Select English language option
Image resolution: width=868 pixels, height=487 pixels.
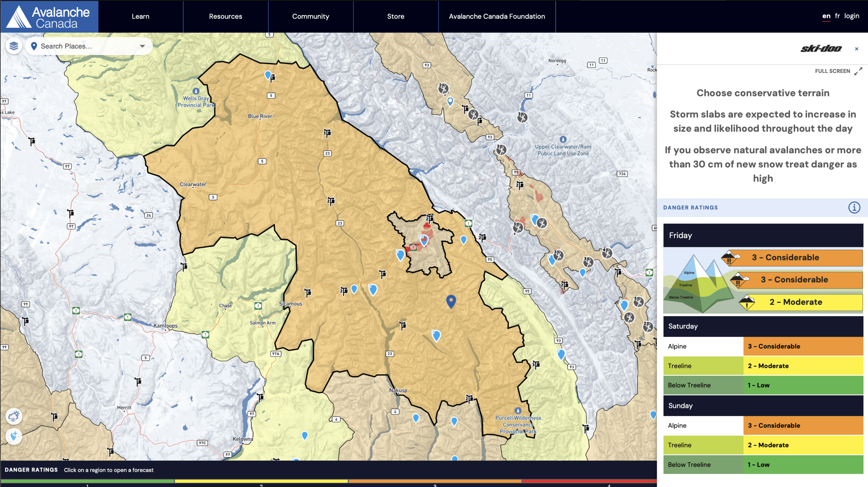826,16
